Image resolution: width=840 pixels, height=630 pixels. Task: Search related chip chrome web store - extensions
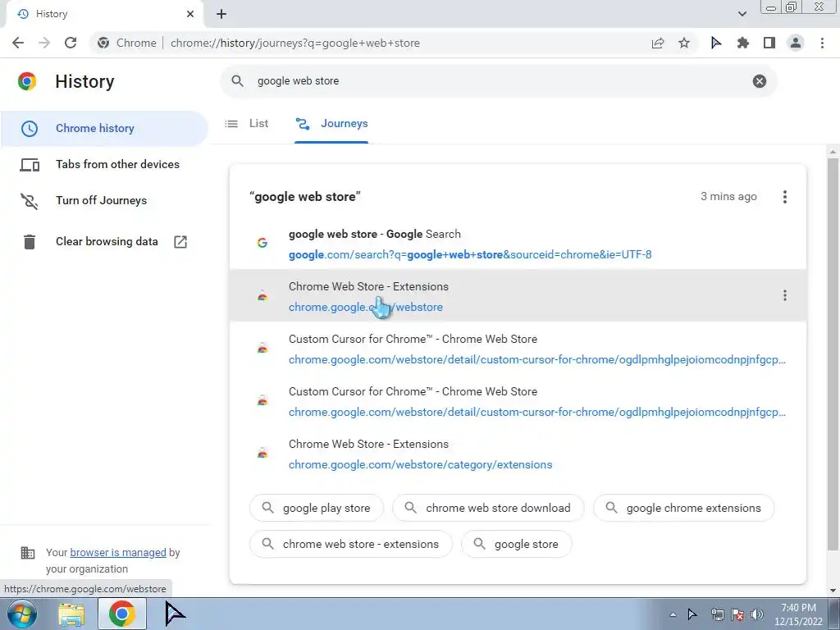coord(351,544)
